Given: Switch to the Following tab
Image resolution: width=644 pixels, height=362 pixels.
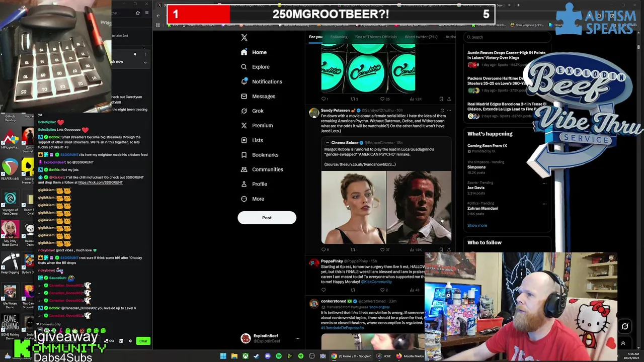Looking at the screenshot, I should [x=339, y=37].
